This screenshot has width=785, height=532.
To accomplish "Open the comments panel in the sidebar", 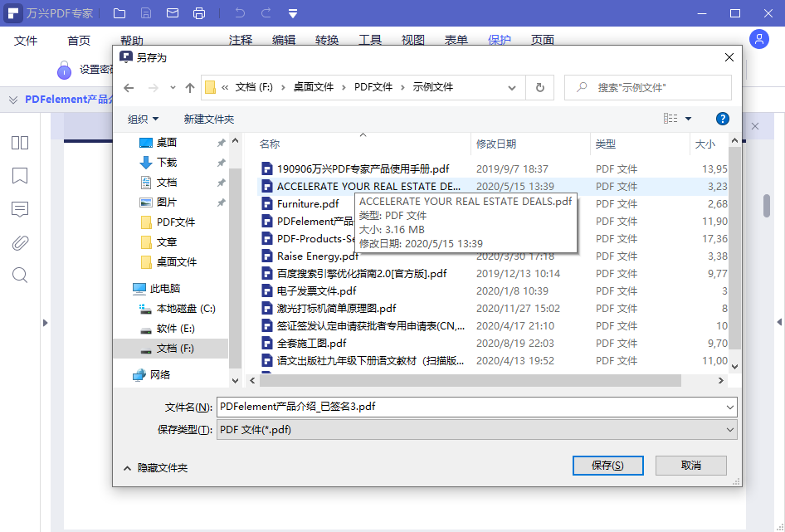I will [19, 209].
